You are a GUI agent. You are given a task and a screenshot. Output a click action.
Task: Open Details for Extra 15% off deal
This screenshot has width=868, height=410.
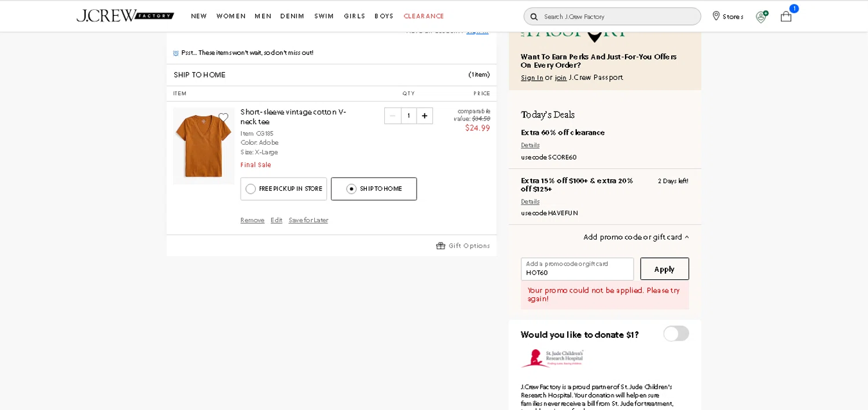click(530, 202)
